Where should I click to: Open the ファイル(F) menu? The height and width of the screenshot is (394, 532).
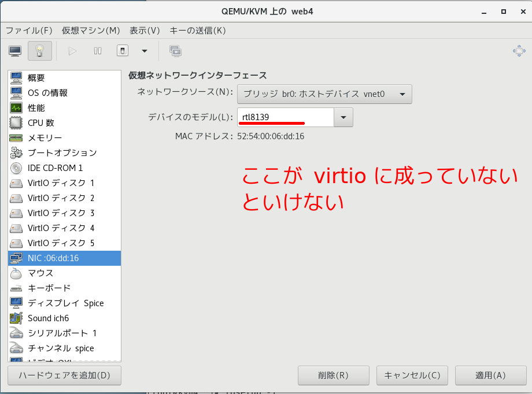coord(29,31)
